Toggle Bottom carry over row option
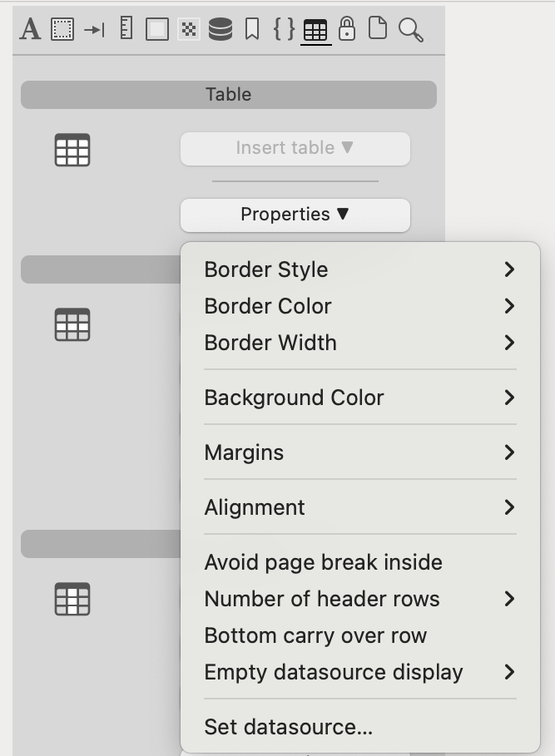The height and width of the screenshot is (756, 555). 315,635
